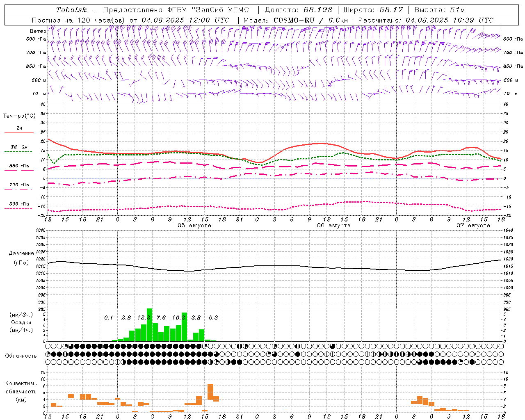Select the 0.1 precipitation total
This screenshot has height=420, width=525.
[108, 318]
